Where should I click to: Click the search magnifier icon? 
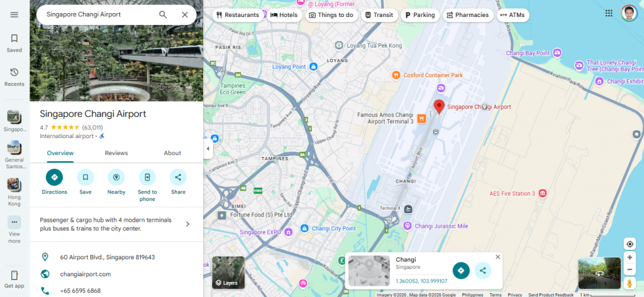pyautogui.click(x=163, y=14)
